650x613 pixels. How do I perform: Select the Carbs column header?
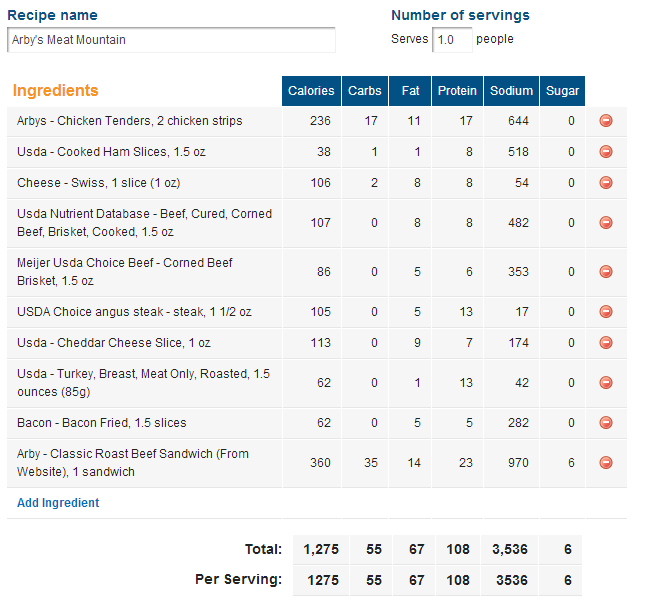click(x=365, y=91)
